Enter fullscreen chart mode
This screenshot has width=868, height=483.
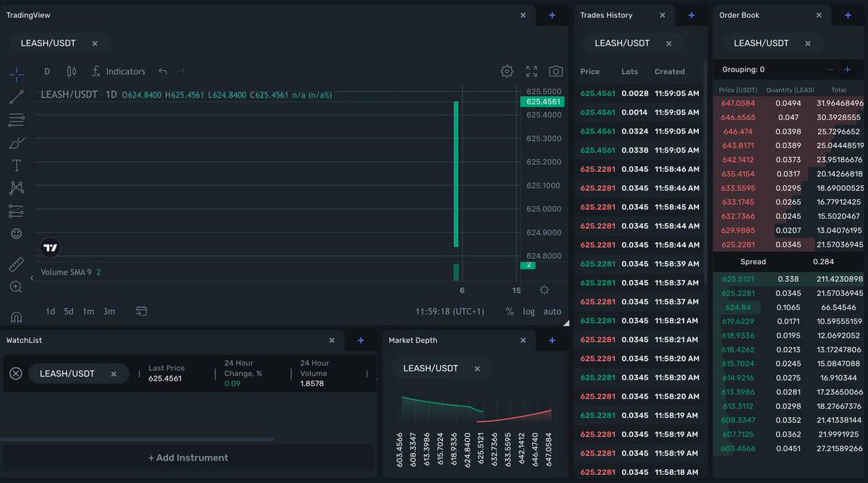532,72
